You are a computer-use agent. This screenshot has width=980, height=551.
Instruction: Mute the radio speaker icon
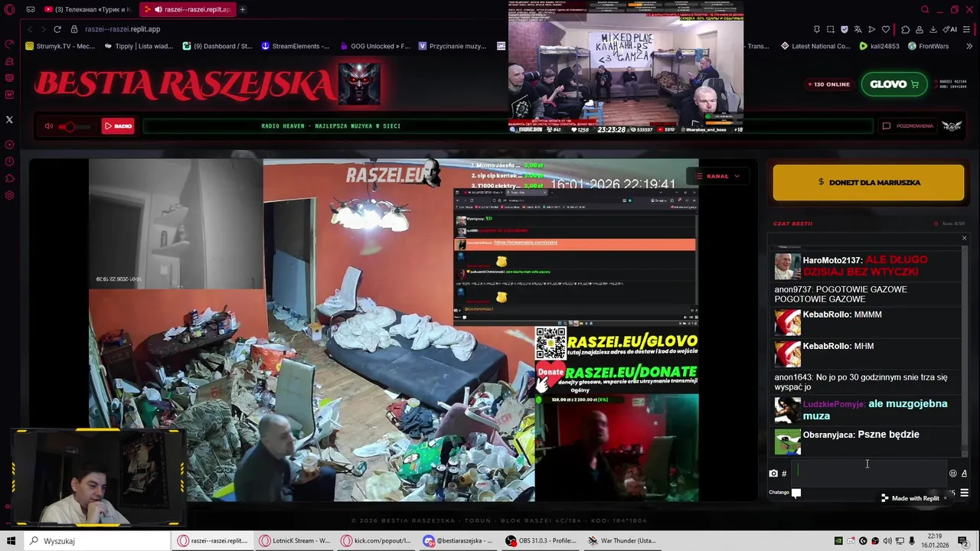tap(48, 126)
